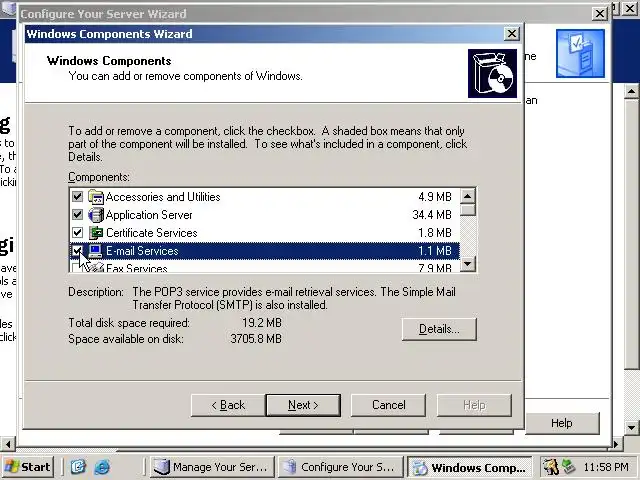Cancel the Windows Components Wizard

(388, 405)
